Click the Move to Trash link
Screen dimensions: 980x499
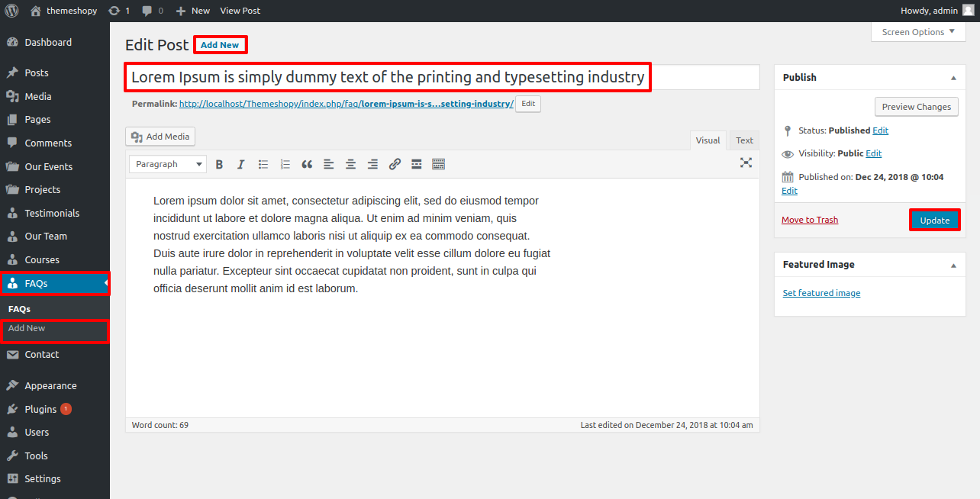coord(810,220)
